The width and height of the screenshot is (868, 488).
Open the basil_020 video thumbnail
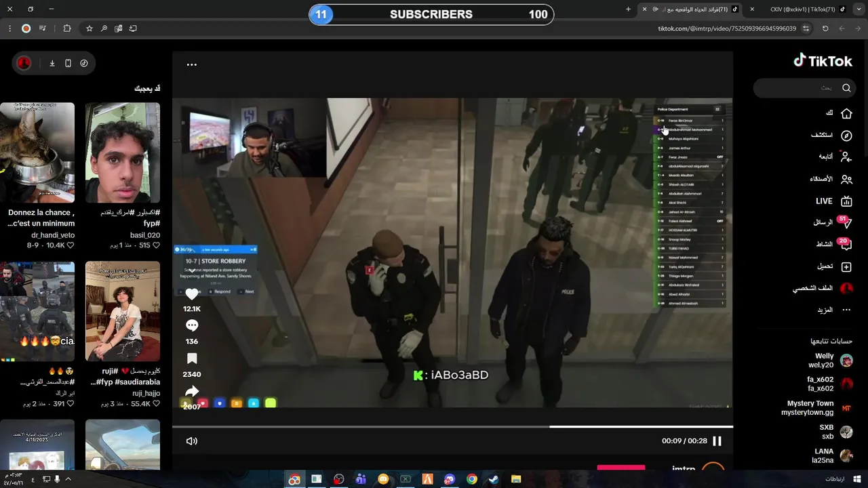(123, 152)
